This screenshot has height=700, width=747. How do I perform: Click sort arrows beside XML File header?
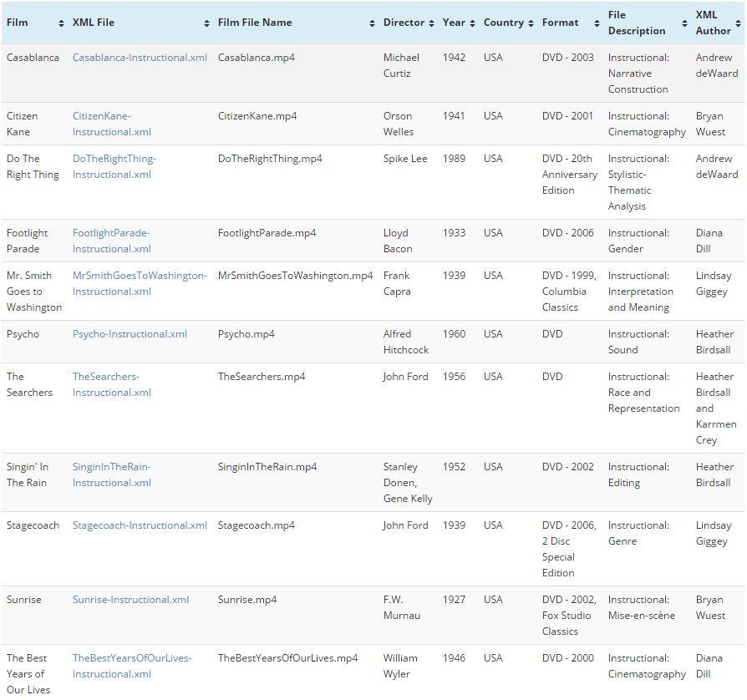coord(206,23)
